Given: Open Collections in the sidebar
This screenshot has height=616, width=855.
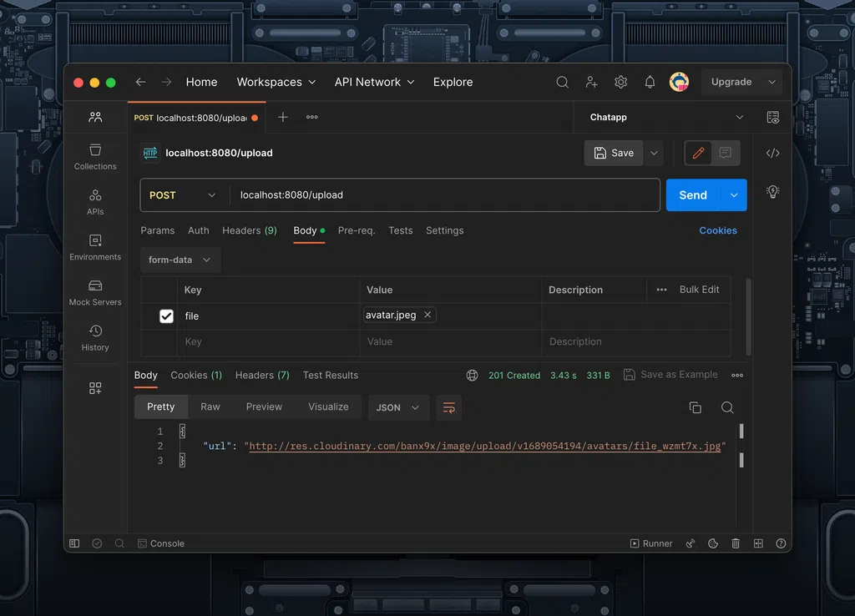Looking at the screenshot, I should tap(95, 157).
